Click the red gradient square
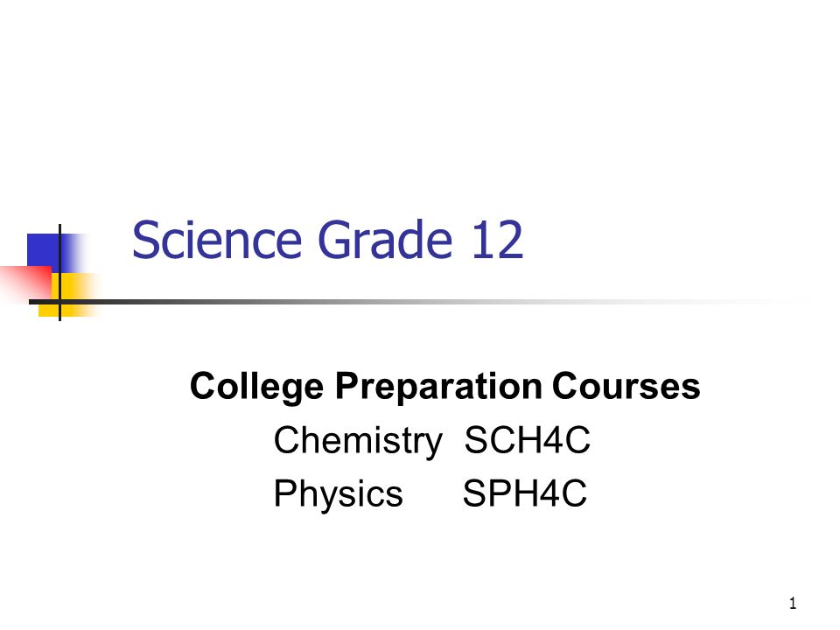Image resolution: width=840 pixels, height=630 pixels. 25,283
